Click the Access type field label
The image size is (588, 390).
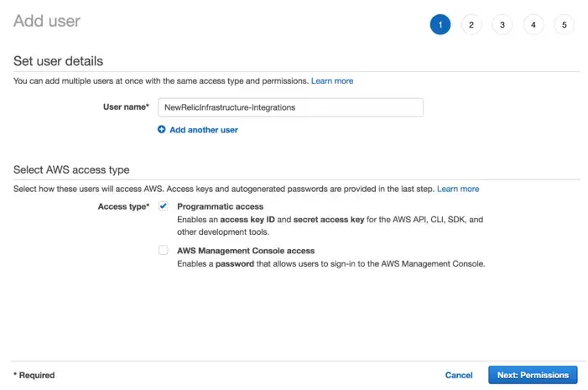[123, 206]
